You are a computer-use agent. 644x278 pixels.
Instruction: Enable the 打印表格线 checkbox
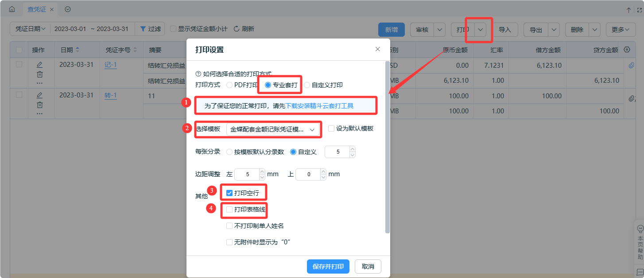coord(229,209)
